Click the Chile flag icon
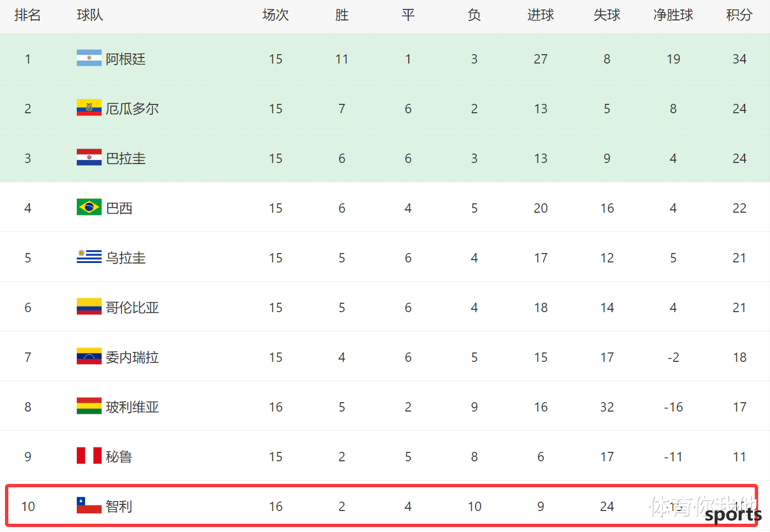The width and height of the screenshot is (770, 532). coord(89,505)
